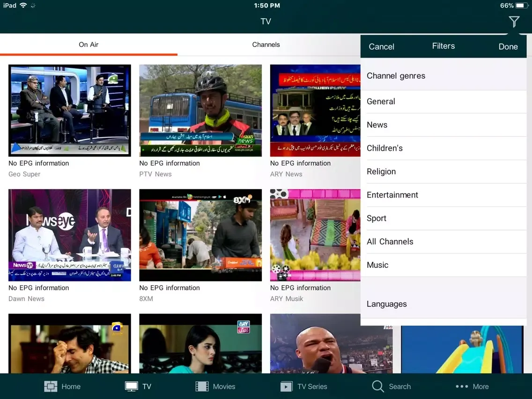
Task: Tap the More three-dots icon
Action: (462, 386)
